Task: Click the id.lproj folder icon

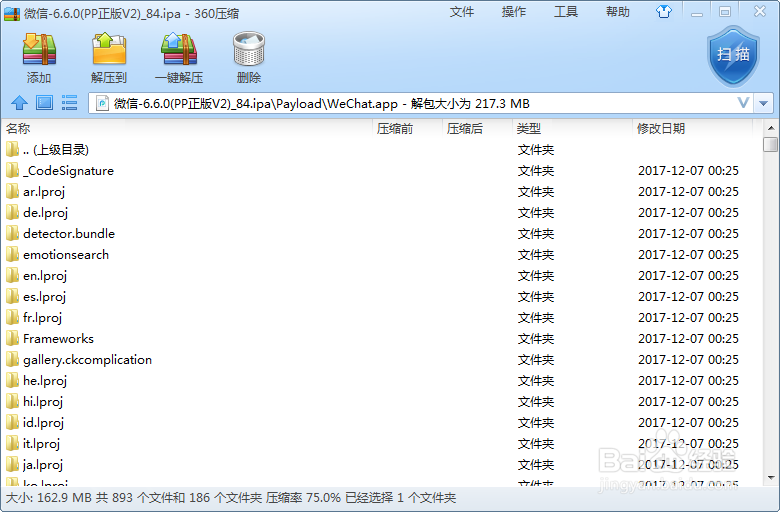Action: (12, 422)
